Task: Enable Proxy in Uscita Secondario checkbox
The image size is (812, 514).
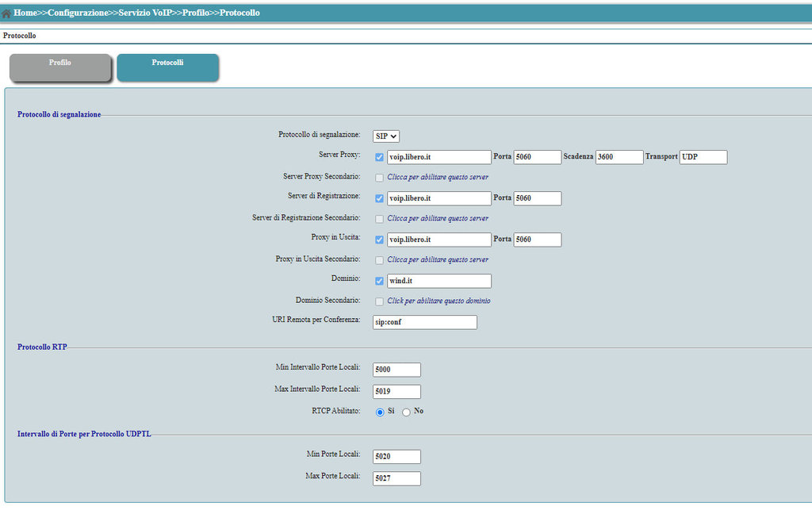Action: [x=379, y=260]
